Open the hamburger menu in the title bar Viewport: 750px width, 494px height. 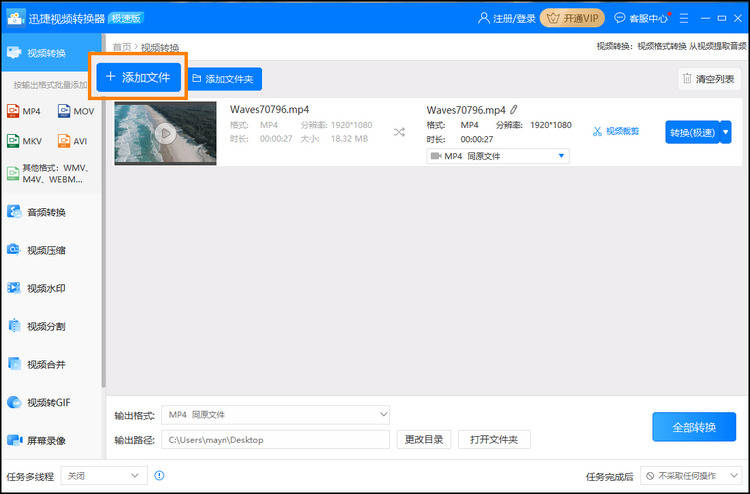684,18
